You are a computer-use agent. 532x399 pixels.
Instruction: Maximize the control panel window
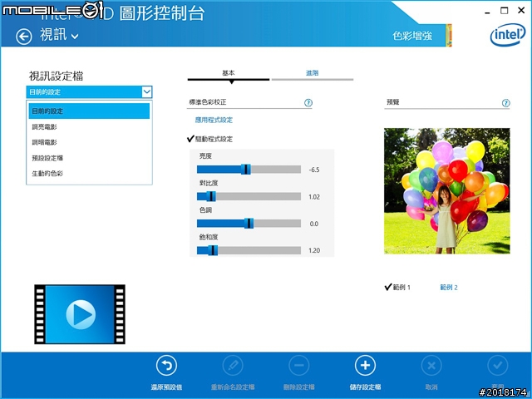click(505, 11)
